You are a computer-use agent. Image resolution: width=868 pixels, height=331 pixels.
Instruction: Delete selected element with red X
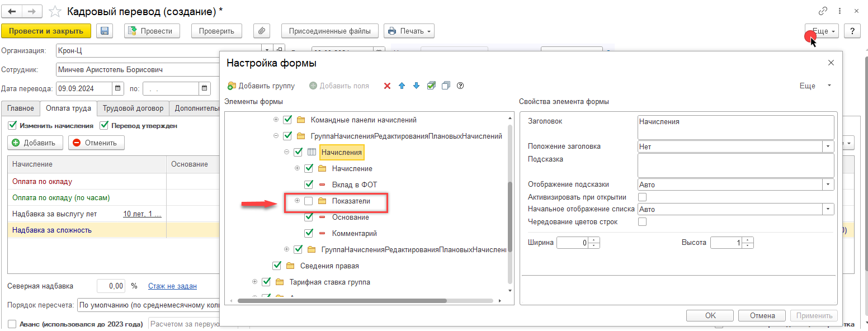tap(387, 86)
